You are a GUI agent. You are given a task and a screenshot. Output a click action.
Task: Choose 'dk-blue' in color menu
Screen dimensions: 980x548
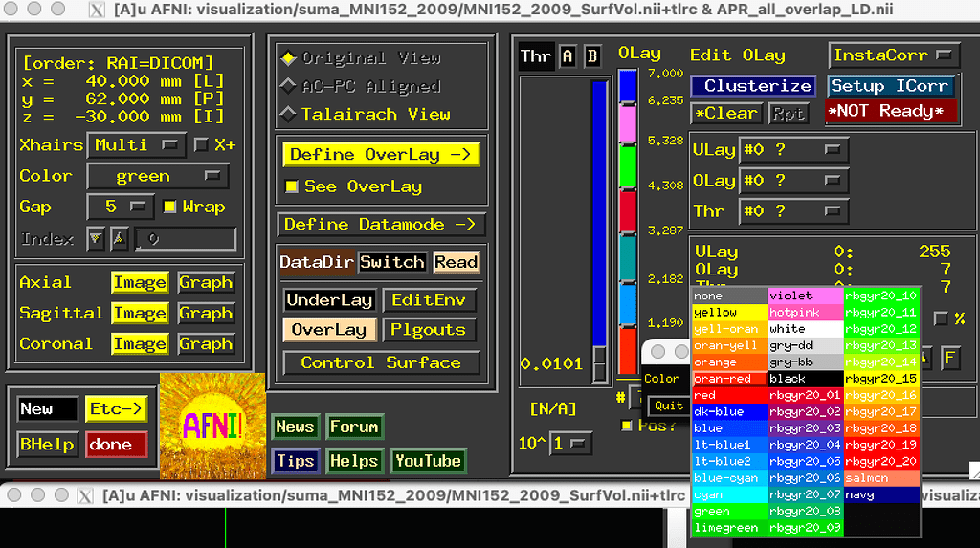pyautogui.click(x=730, y=412)
